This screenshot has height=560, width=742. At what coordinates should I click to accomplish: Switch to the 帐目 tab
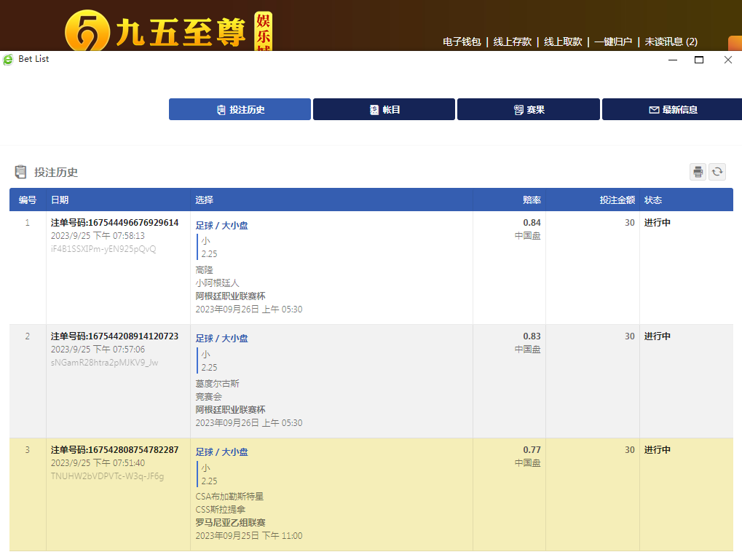pos(384,109)
